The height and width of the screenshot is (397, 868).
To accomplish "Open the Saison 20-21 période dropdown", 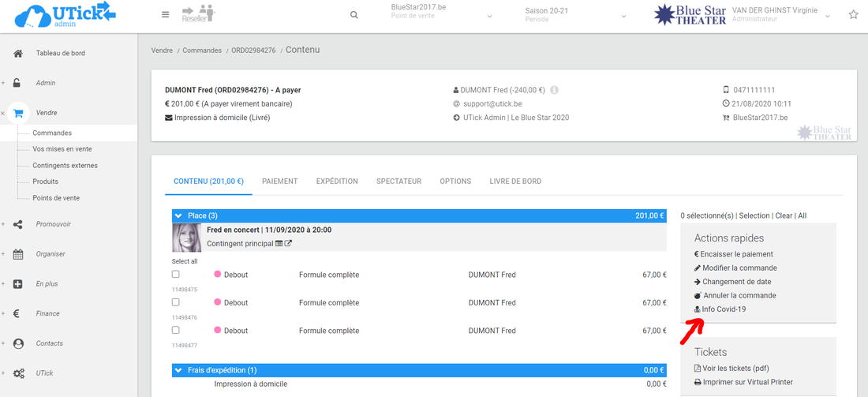I will (576, 15).
